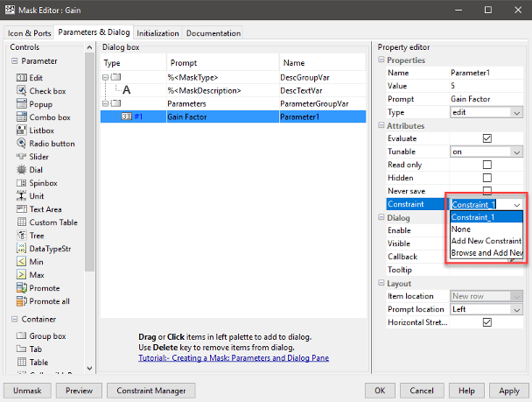Add a Radio button control
The image size is (532, 402).
pyautogui.click(x=45, y=144)
